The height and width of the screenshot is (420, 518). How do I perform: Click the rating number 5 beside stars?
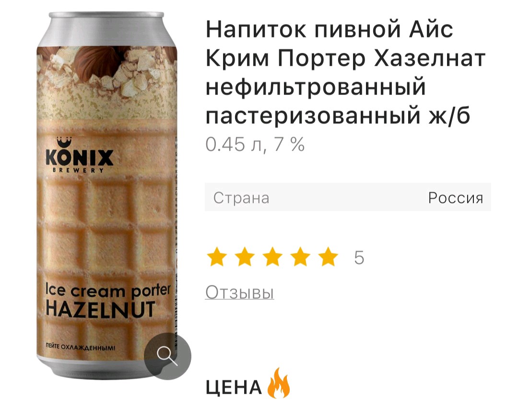click(x=359, y=257)
